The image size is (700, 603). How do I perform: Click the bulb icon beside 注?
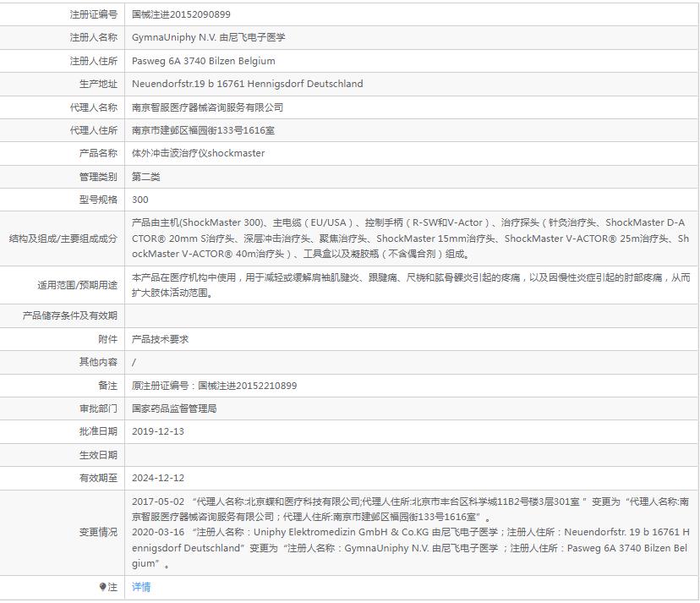tap(102, 587)
